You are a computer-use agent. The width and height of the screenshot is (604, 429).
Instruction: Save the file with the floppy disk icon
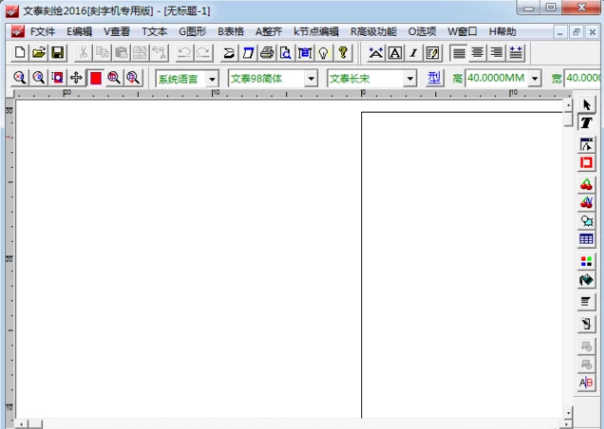[x=58, y=52]
